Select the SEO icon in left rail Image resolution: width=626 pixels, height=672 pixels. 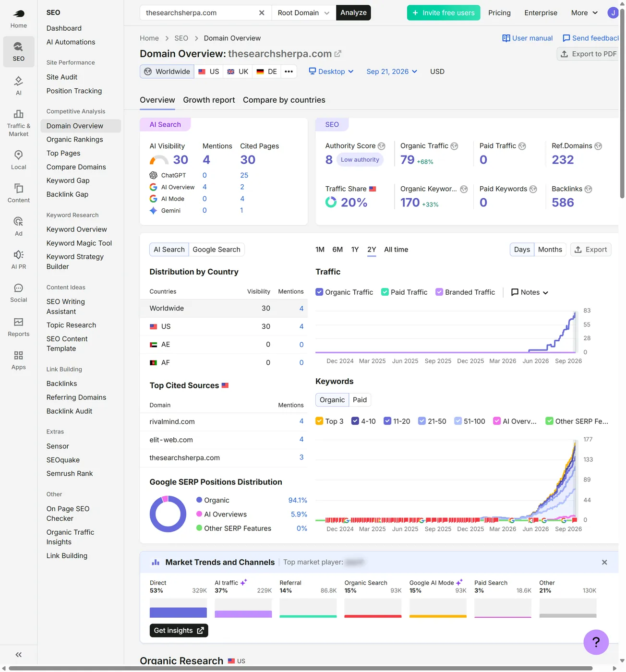[x=18, y=51]
